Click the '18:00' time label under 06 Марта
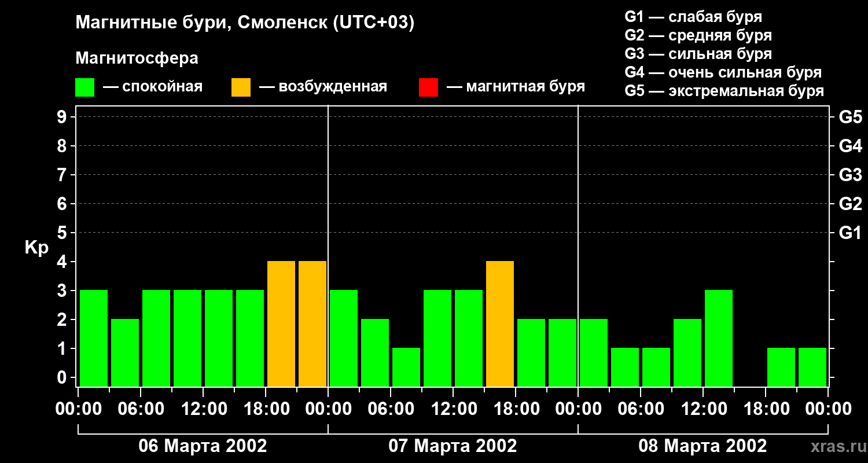Viewport: 868px width, 463px height. click(266, 409)
